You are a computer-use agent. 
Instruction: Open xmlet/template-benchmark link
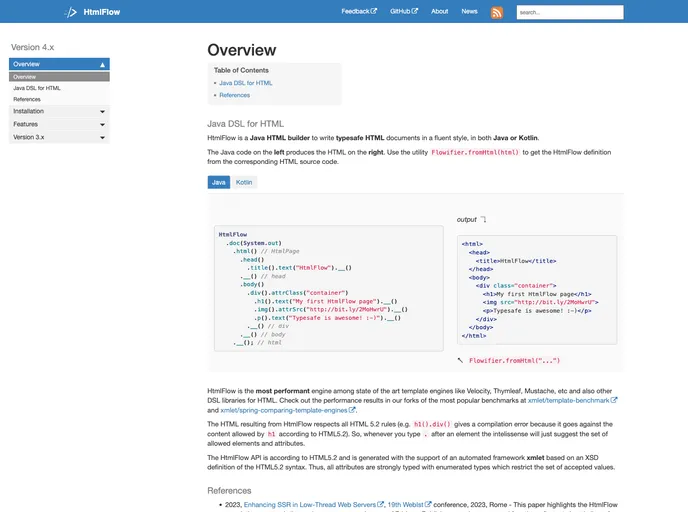pos(568,401)
